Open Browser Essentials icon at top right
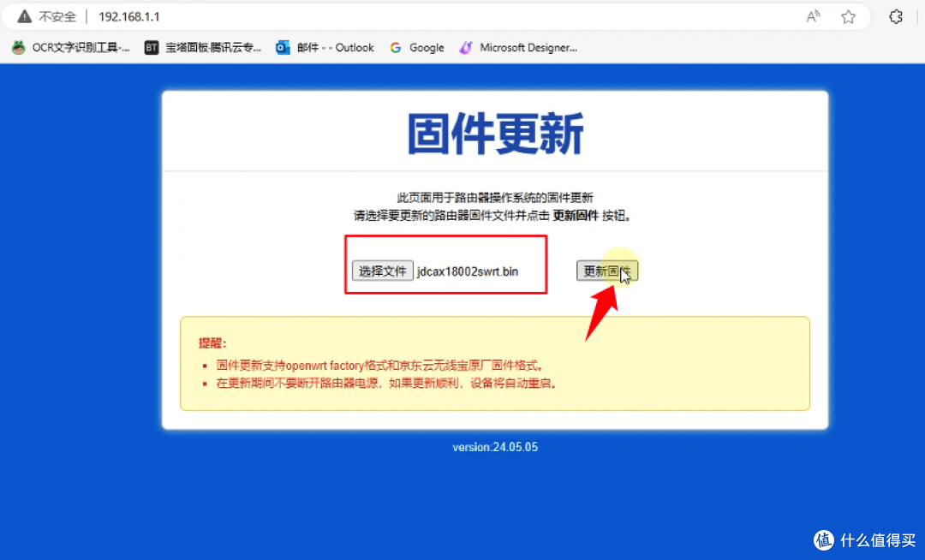925x560 pixels. click(x=896, y=15)
